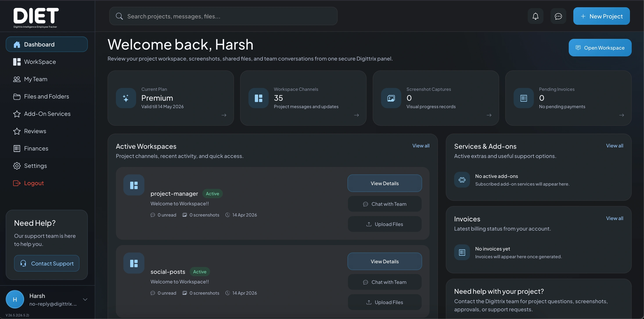Image resolution: width=644 pixels, height=319 pixels.
Task: Click the Pending Invoices document icon
Action: pyautogui.click(x=523, y=98)
